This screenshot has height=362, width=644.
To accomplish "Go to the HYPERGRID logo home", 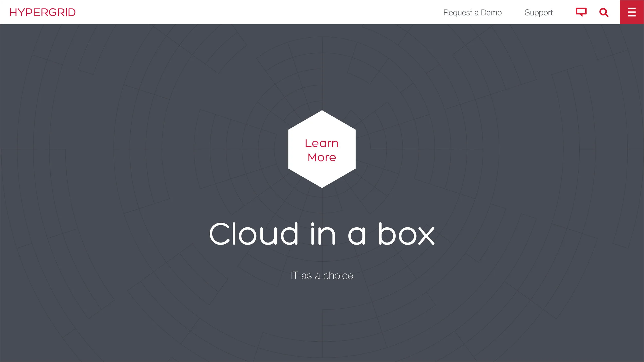I will point(43,12).
